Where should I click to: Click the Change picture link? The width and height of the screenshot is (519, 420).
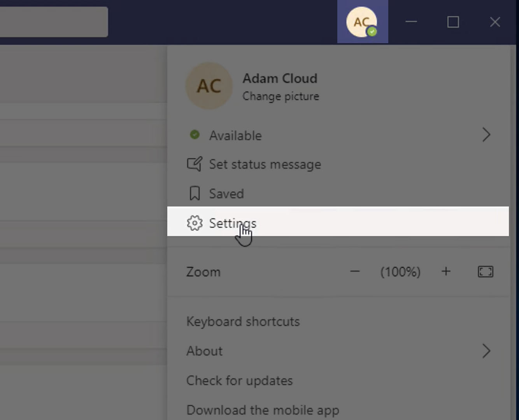click(x=281, y=96)
